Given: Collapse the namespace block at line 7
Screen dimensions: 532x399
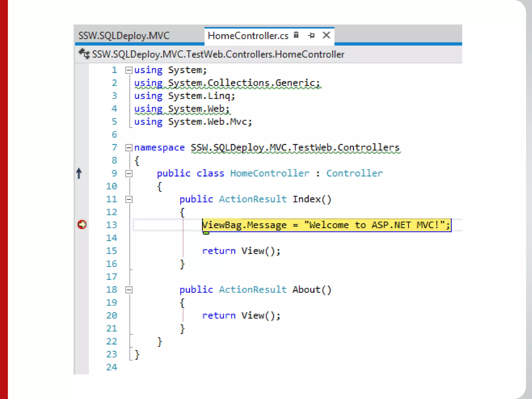Looking at the screenshot, I should [x=129, y=148].
